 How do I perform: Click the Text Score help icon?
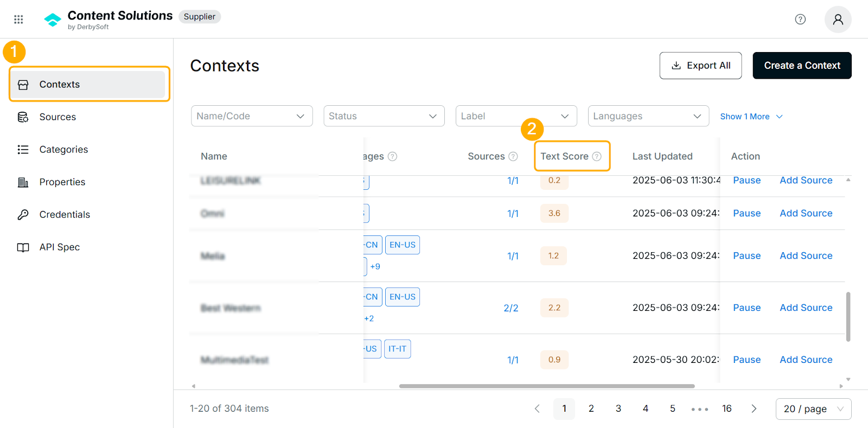(x=597, y=156)
